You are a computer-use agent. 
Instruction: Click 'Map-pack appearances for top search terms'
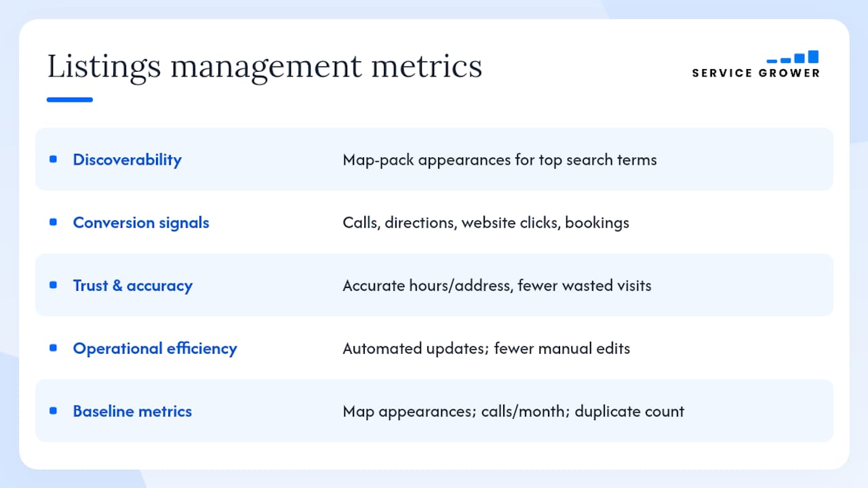[x=500, y=160]
